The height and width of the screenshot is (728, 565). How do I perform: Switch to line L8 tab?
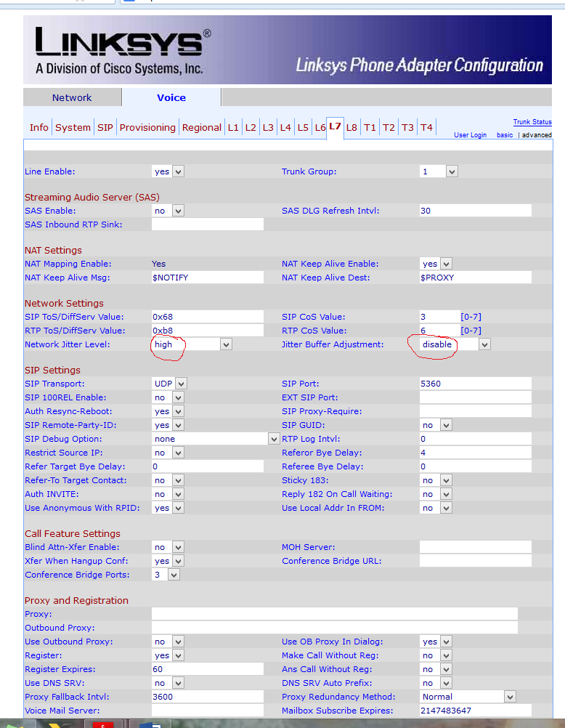[351, 127]
